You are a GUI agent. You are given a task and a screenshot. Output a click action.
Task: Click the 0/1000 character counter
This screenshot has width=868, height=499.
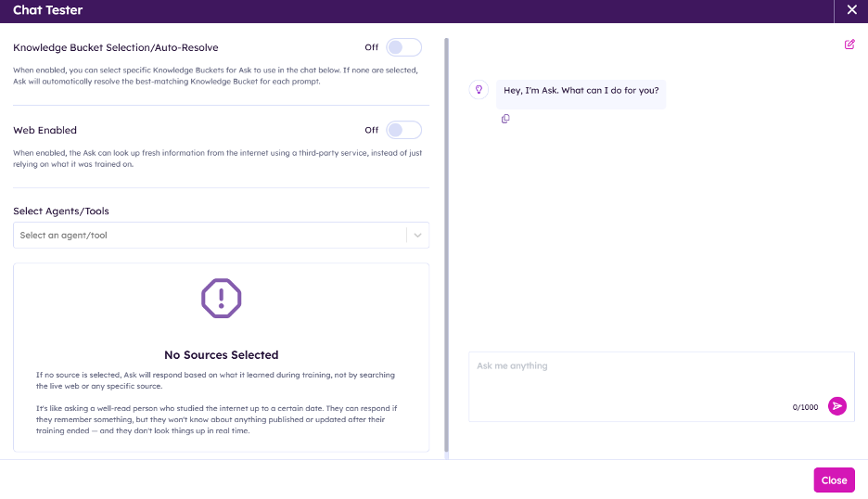[x=805, y=407]
